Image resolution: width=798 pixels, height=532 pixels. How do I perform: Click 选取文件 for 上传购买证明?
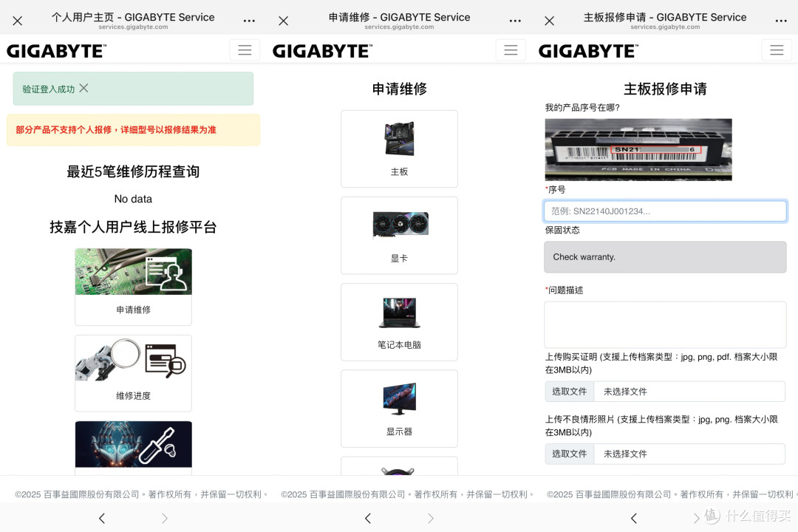(570, 392)
